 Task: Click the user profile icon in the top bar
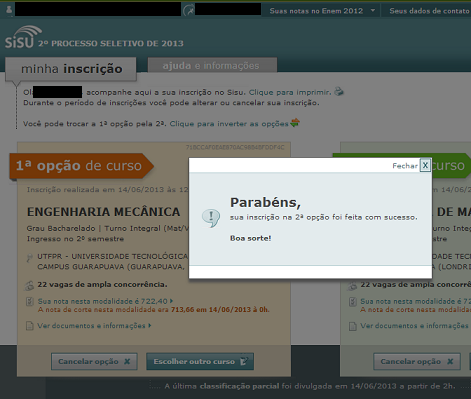point(9,10)
